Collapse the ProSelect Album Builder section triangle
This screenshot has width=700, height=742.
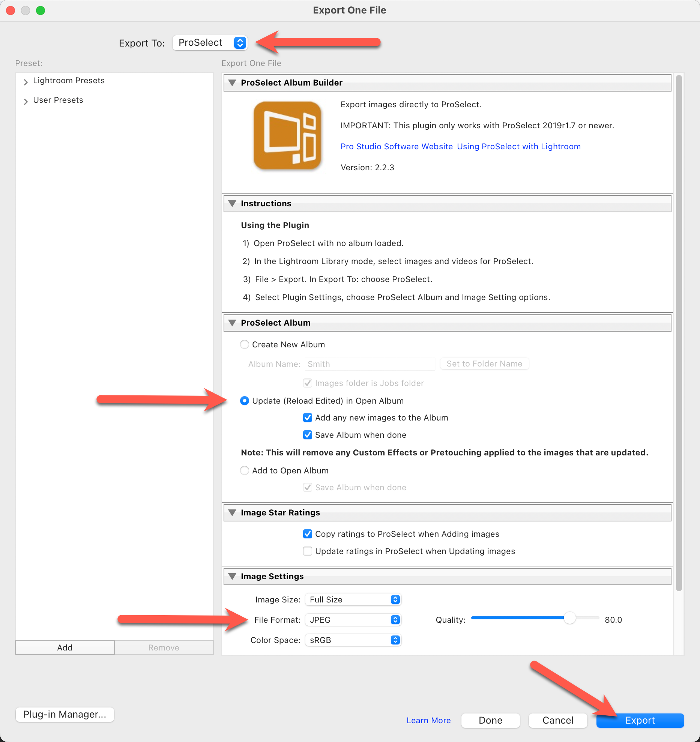click(232, 83)
